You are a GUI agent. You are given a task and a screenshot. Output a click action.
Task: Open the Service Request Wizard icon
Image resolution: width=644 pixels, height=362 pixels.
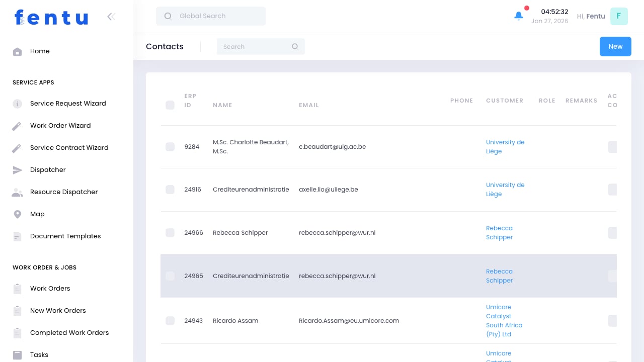17,104
